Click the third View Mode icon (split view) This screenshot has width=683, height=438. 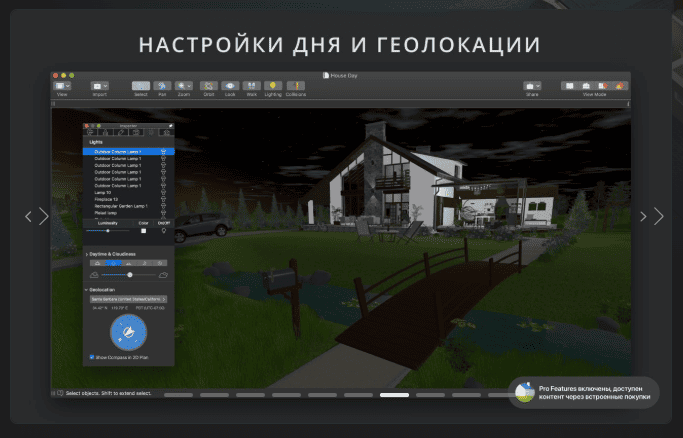[x=603, y=86]
